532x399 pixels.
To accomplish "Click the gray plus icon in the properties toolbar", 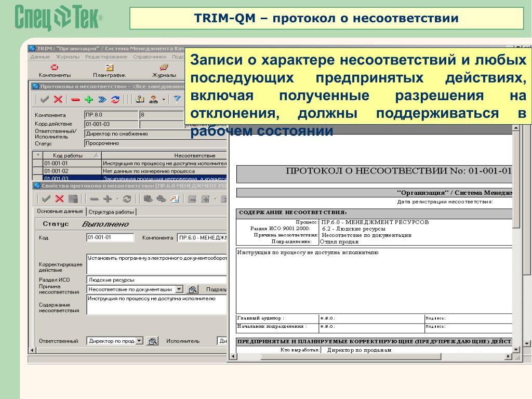I will tap(108, 199).
